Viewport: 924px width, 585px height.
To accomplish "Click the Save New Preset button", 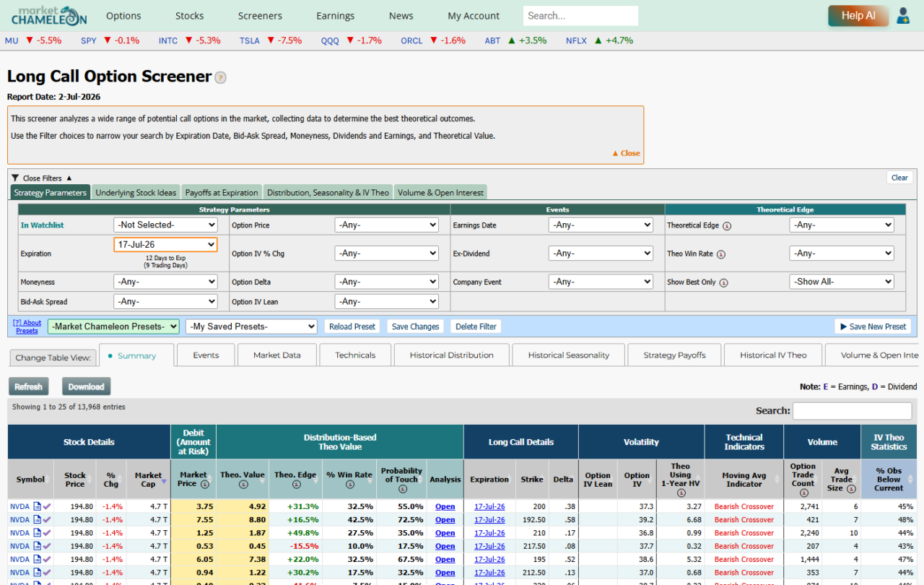I will (x=873, y=326).
